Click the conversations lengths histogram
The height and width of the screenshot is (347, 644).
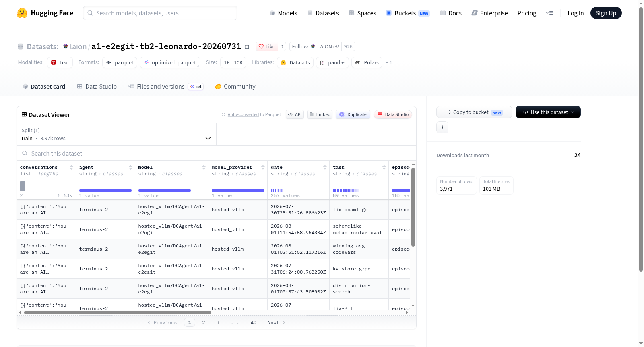pos(46,186)
